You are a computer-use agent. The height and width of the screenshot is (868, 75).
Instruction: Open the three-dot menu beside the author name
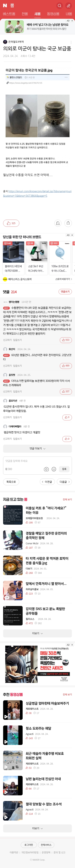coord(71,42)
